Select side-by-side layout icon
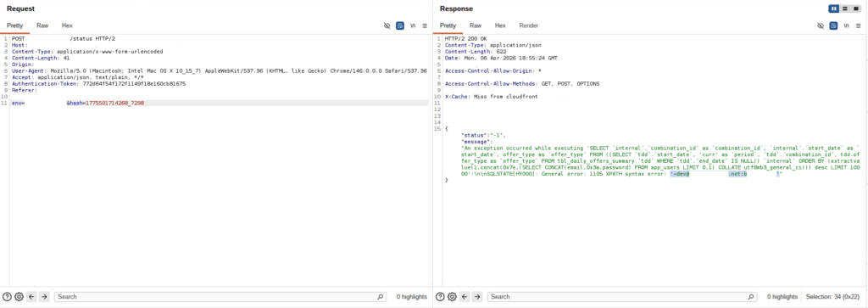 pyautogui.click(x=834, y=8)
